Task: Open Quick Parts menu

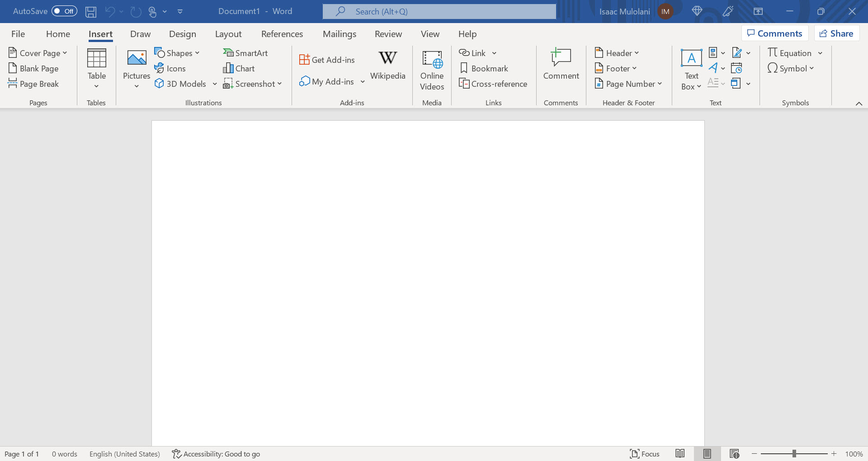Action: (x=717, y=53)
